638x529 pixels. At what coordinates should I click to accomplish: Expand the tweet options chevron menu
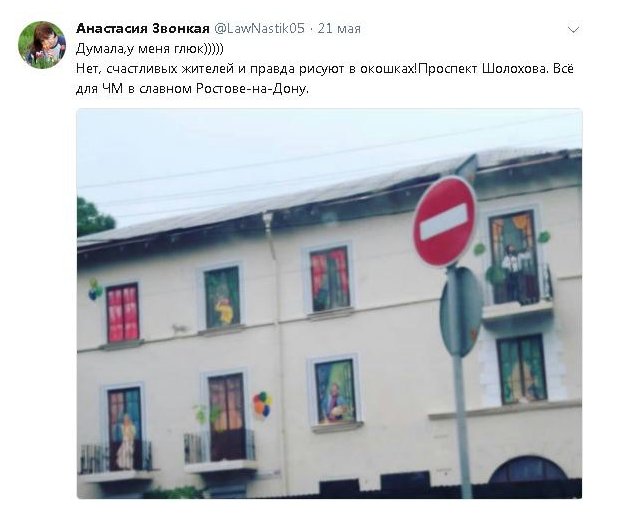[x=573, y=30]
